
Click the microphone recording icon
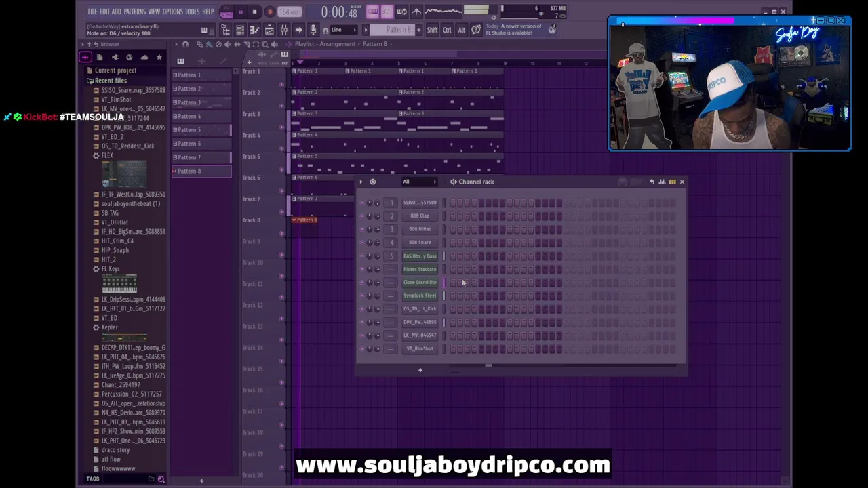[313, 30]
